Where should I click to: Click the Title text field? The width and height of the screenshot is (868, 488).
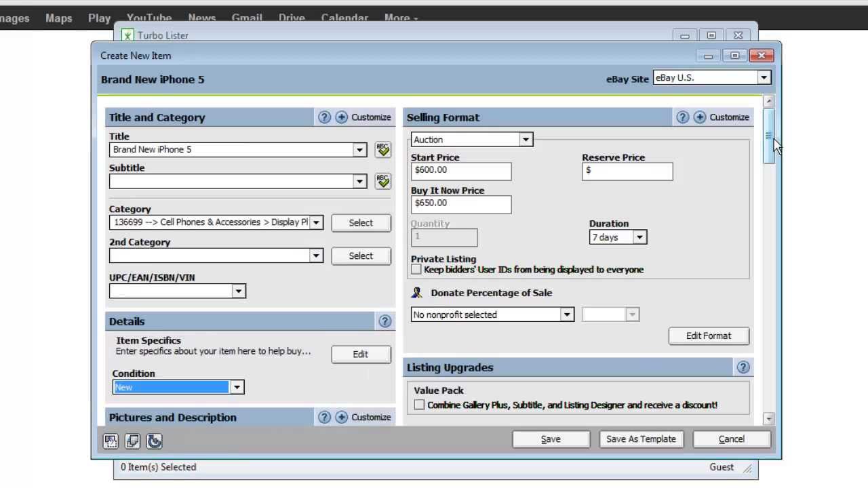point(231,150)
